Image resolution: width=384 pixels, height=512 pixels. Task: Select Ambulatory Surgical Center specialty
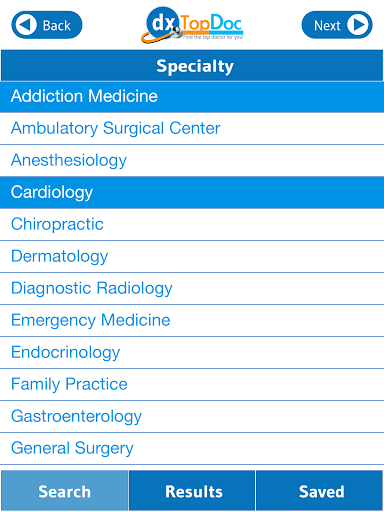tap(192, 128)
